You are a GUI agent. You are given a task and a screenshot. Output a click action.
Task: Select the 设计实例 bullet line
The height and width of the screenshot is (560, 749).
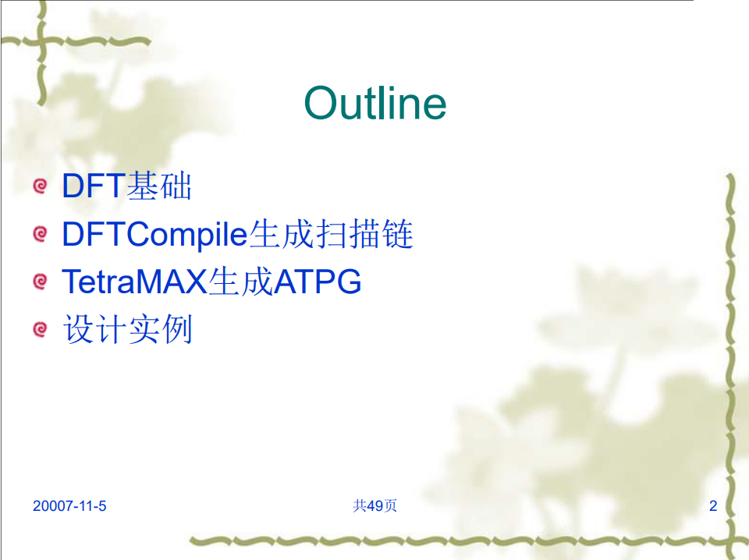(127, 329)
